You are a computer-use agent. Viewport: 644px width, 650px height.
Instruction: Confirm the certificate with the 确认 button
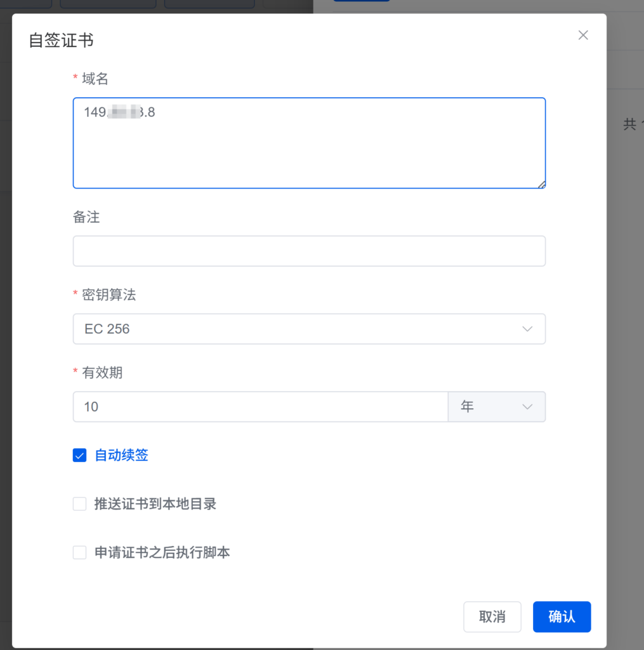point(561,616)
